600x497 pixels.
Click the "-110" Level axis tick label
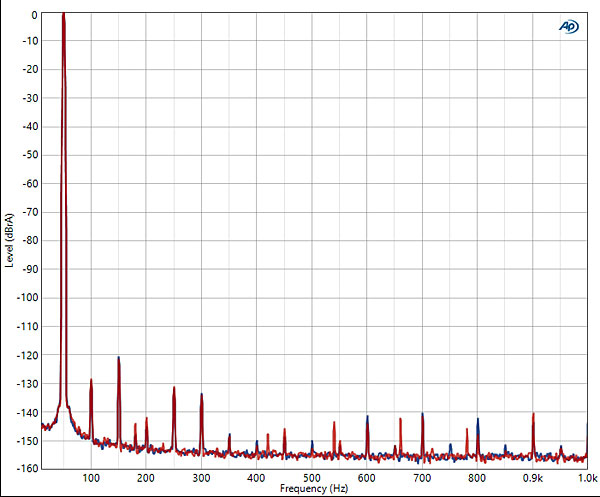point(28,326)
